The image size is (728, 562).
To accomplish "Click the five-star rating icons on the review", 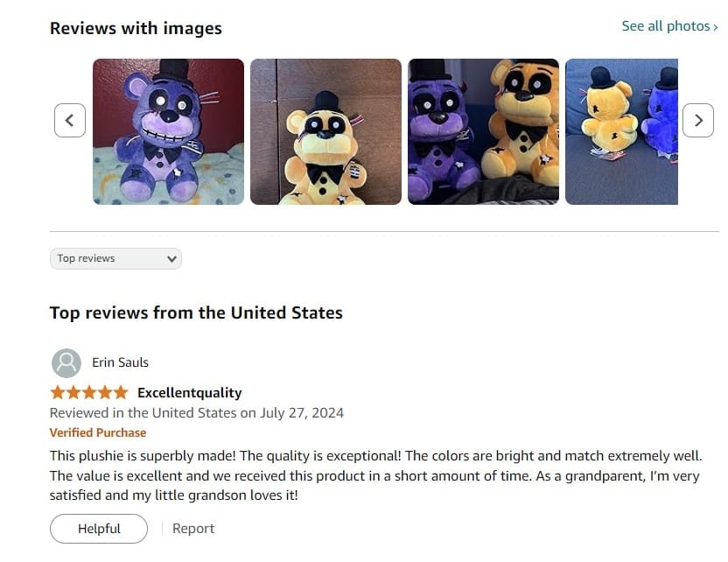I will point(88,392).
